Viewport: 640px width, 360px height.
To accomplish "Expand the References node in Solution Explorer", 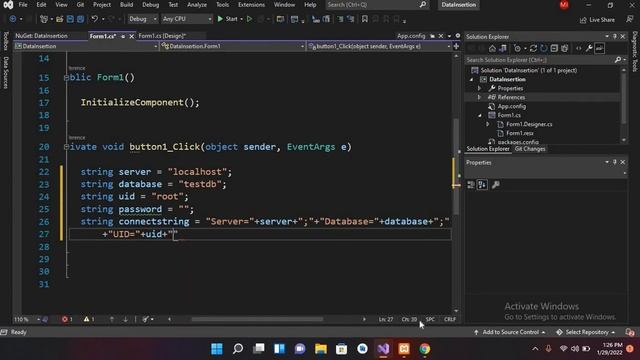I will pyautogui.click(x=480, y=97).
